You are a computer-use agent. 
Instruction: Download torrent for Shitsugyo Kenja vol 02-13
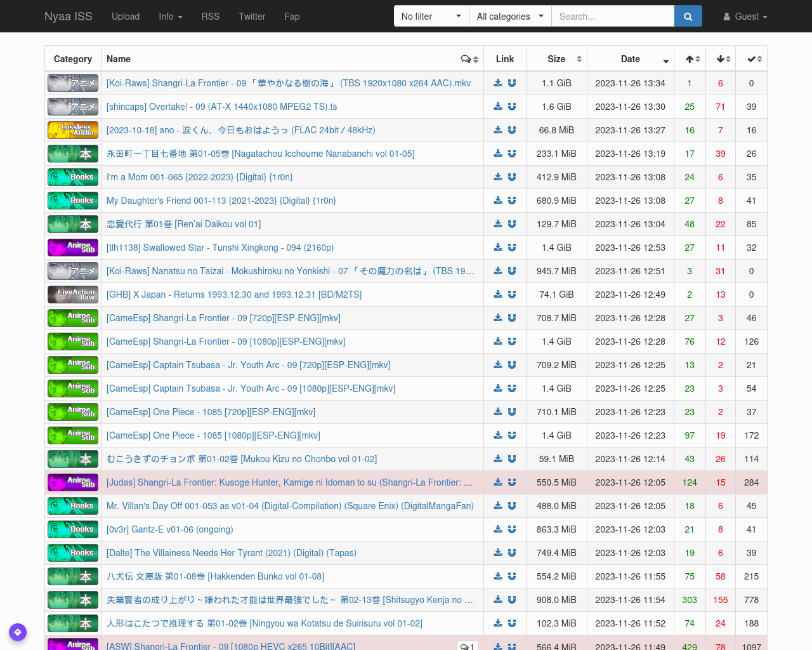[498, 600]
